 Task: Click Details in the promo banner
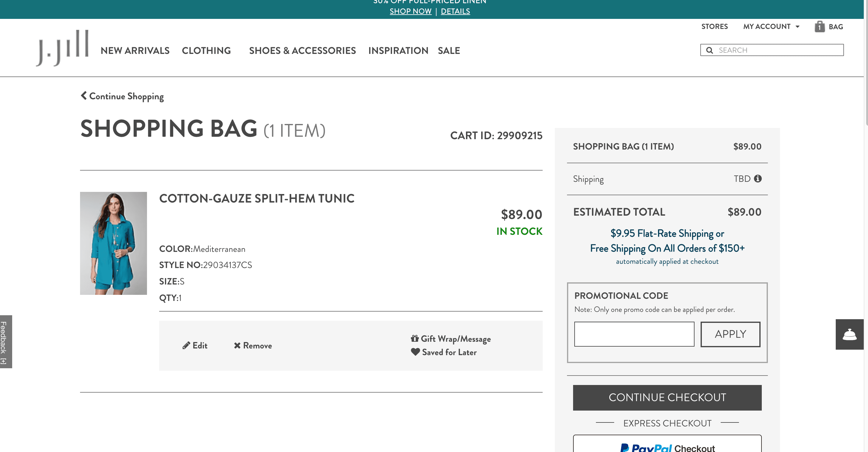point(455,11)
